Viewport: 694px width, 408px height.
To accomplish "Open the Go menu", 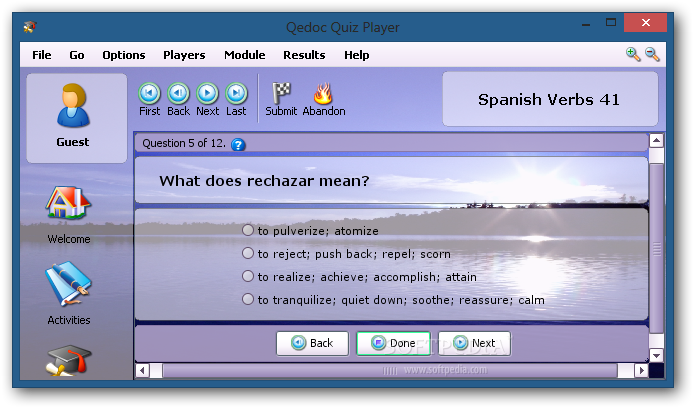I will [x=77, y=55].
